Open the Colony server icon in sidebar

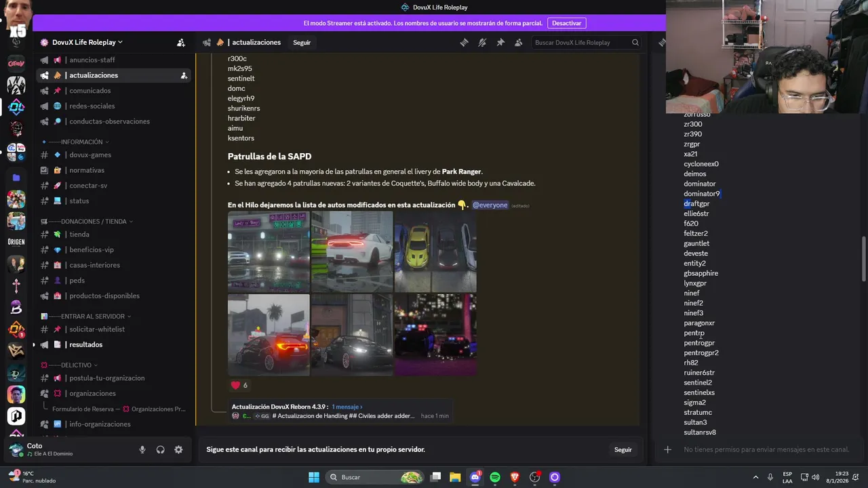tap(16, 63)
